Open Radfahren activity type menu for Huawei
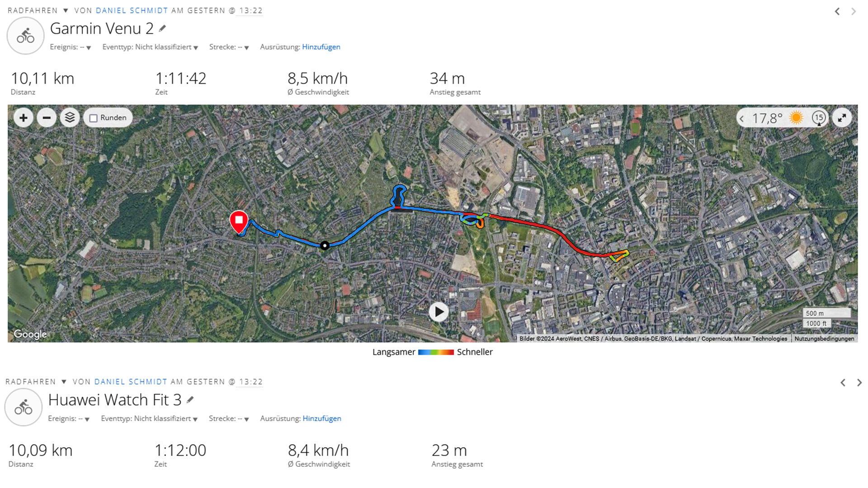 click(x=64, y=382)
